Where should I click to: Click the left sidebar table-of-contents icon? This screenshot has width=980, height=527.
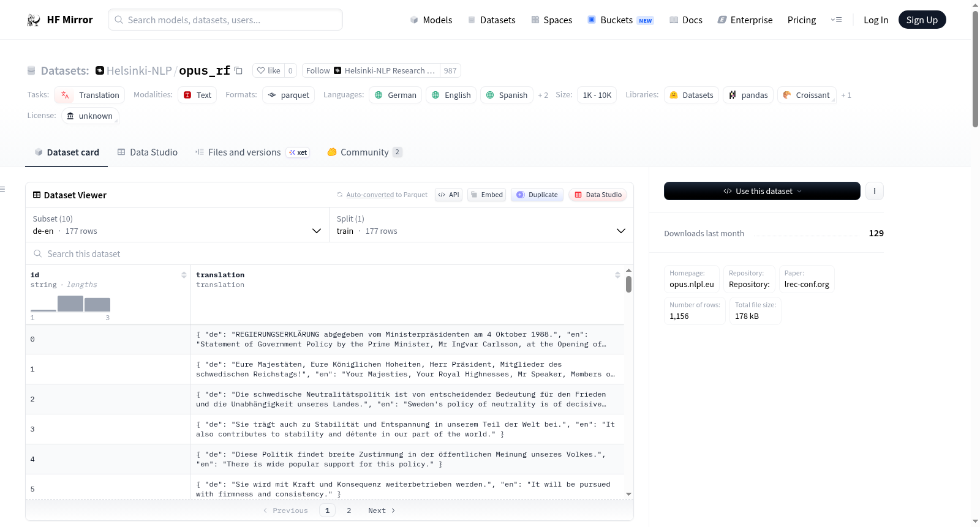pyautogui.click(x=2, y=189)
